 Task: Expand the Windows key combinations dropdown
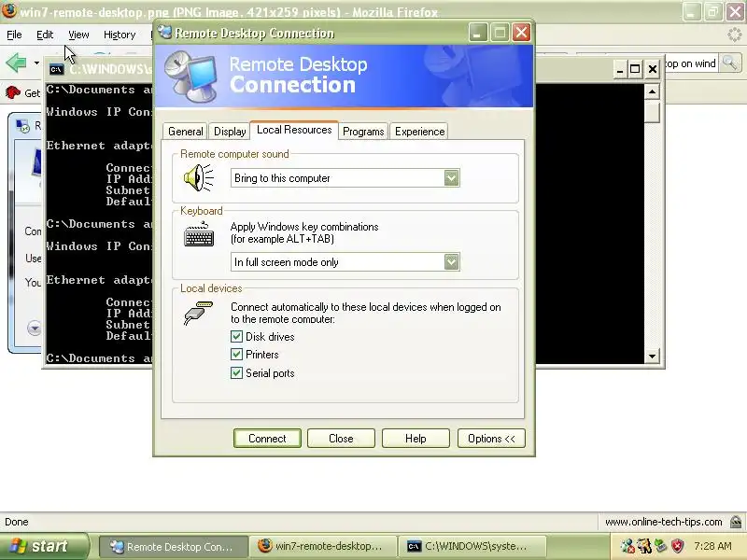click(x=451, y=262)
